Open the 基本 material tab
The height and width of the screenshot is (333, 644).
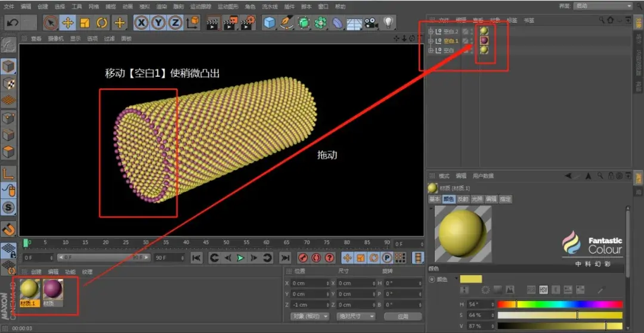435,199
